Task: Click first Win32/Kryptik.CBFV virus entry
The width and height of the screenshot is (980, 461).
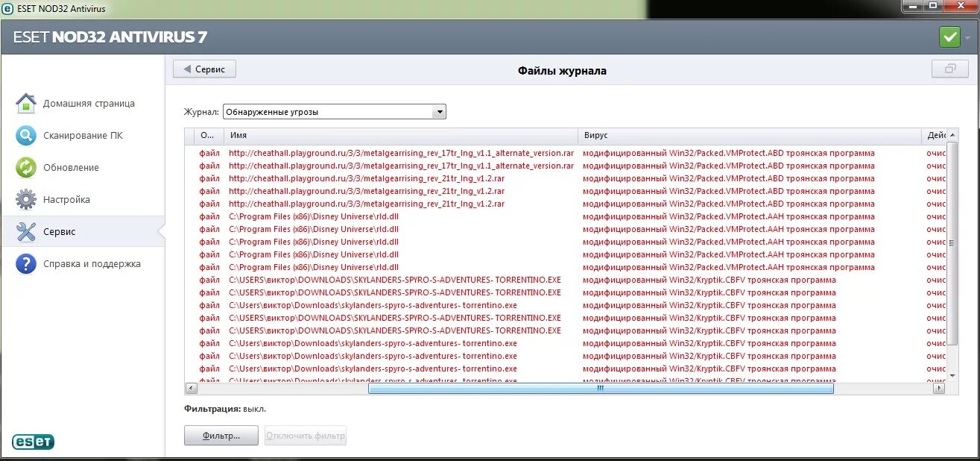Action: [709, 280]
